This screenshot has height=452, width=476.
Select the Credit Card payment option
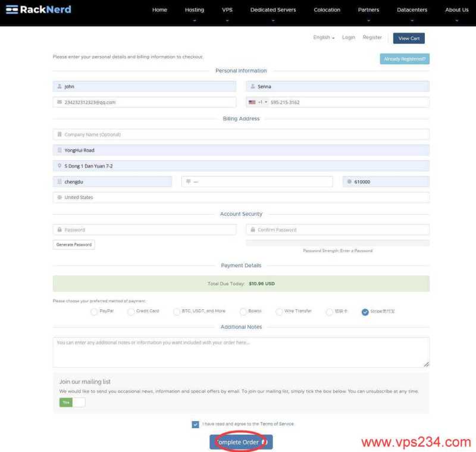[x=131, y=312]
